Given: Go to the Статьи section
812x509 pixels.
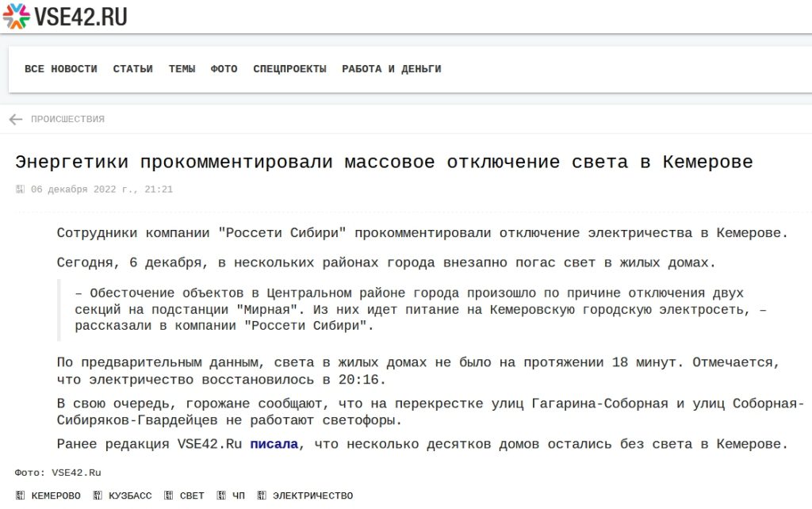Looking at the screenshot, I should click(133, 69).
